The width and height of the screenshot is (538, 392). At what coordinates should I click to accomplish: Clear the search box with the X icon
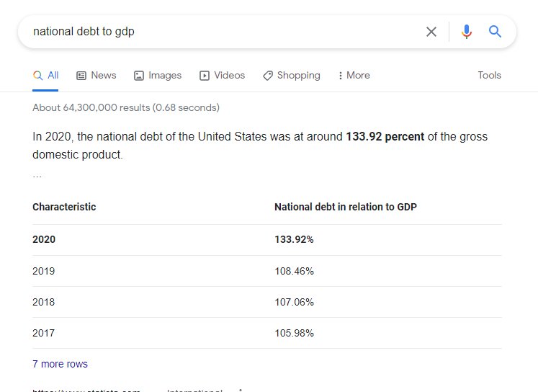coord(431,32)
